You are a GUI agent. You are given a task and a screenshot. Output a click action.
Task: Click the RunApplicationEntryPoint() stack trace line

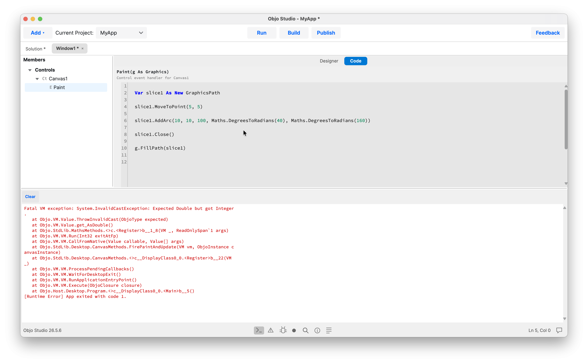(84, 280)
